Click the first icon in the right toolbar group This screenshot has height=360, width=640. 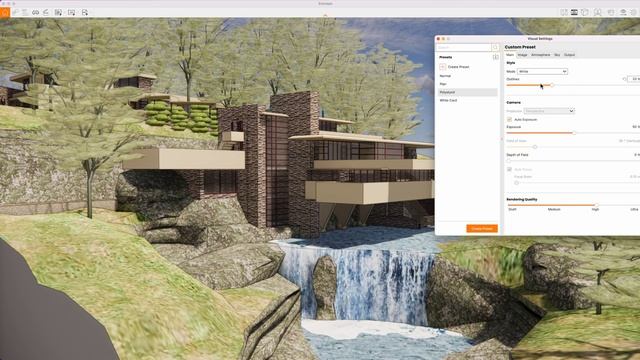(x=564, y=13)
